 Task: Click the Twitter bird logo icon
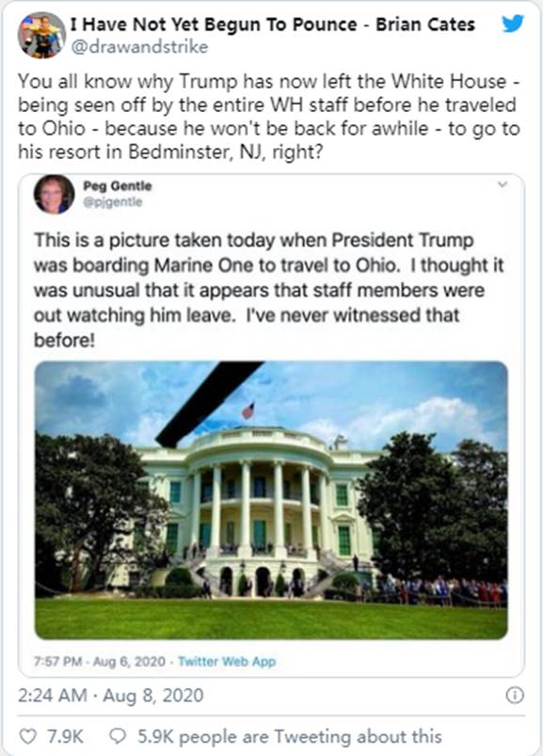[x=512, y=23]
